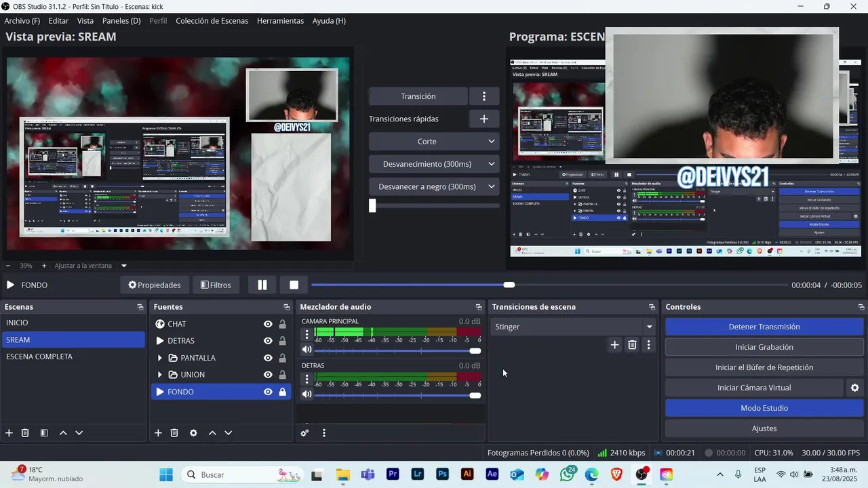Image resolution: width=868 pixels, height=488 pixels.
Task: Open Desvanecer a negro (300ms) dropdown
Action: point(492,186)
